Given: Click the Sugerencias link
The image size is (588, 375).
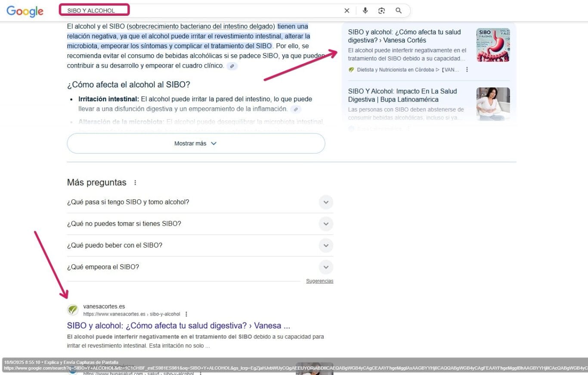Looking at the screenshot, I should point(320,281).
